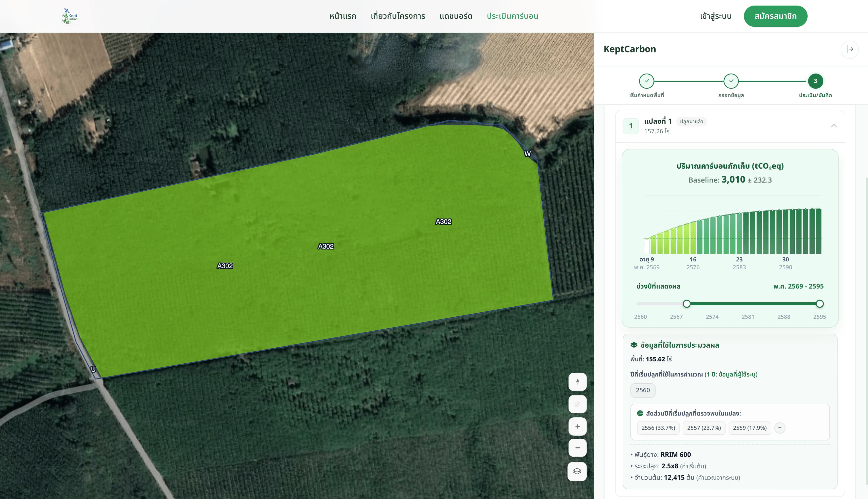The width and height of the screenshot is (868, 499).
Task: Click the KeptCarbon logo icon
Action: tap(70, 16)
